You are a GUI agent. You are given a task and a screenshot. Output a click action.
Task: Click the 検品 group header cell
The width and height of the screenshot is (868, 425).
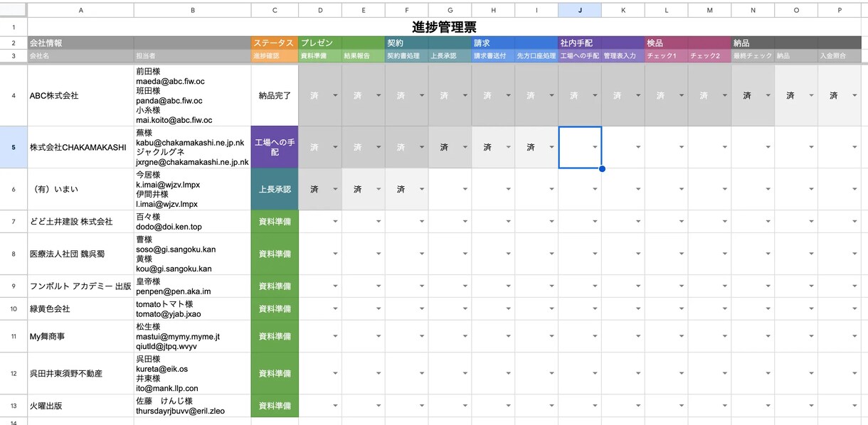click(687, 43)
